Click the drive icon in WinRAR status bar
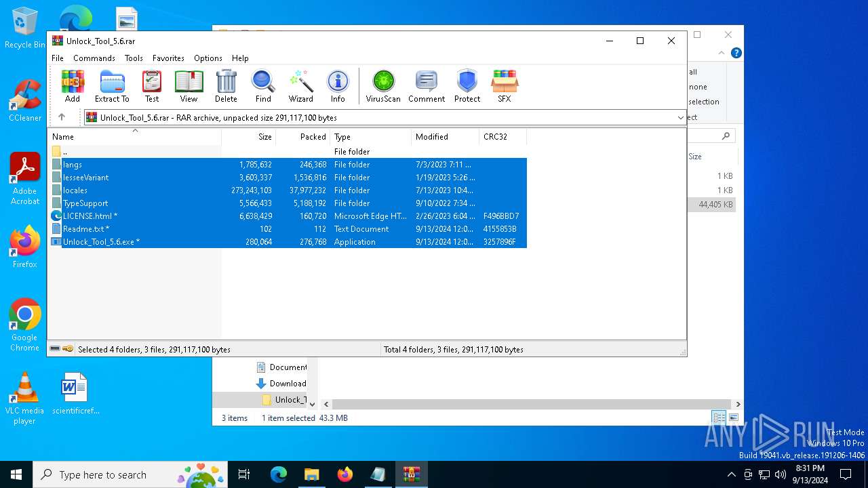The image size is (868, 488). 55,349
